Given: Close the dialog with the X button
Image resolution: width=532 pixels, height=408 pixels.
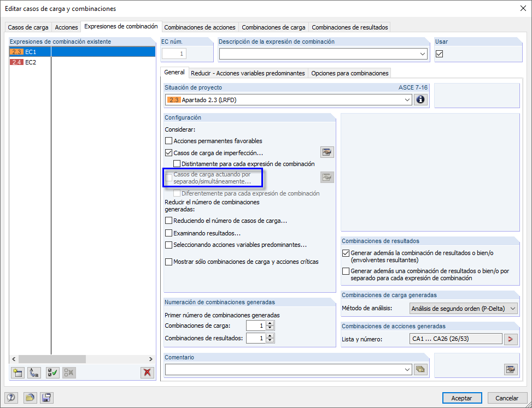Looking at the screenshot, I should [523, 9].
